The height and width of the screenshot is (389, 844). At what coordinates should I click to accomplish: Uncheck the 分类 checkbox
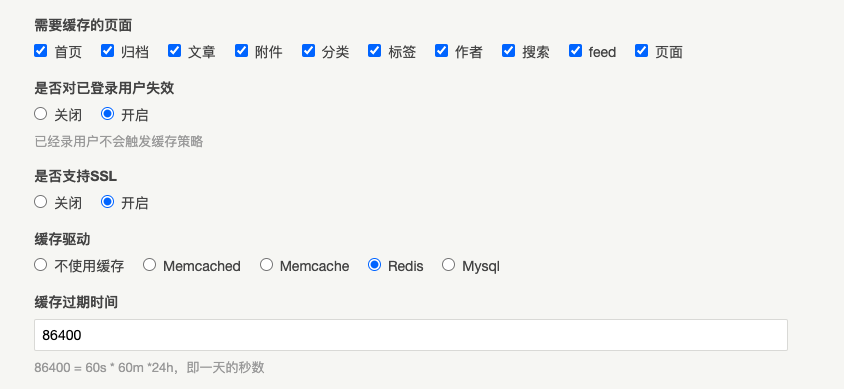[x=308, y=51]
